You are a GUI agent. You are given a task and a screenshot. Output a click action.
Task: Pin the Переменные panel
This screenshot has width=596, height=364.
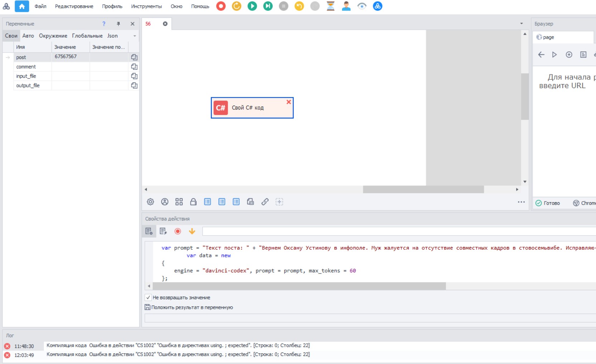click(x=118, y=24)
